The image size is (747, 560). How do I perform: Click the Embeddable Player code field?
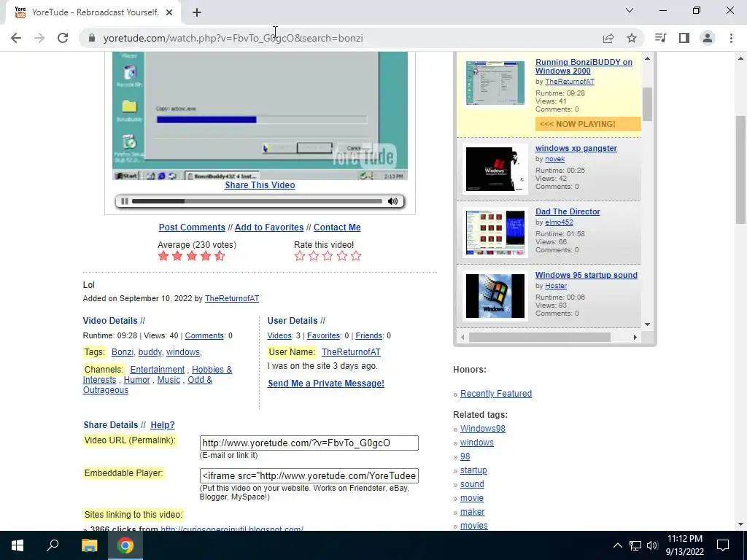pos(309,475)
